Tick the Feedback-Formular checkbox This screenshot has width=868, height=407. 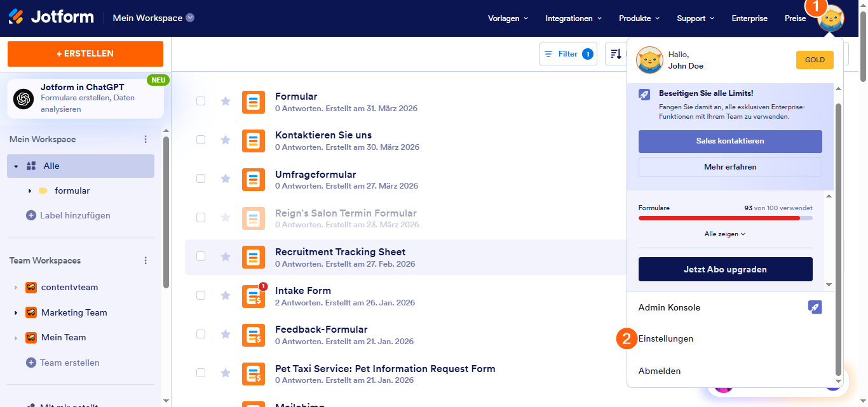click(201, 334)
